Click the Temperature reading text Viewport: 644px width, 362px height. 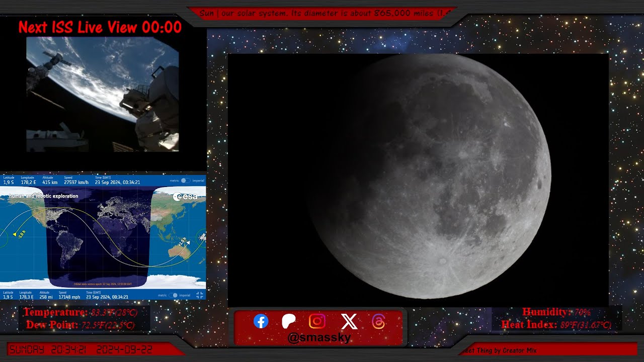tap(80, 313)
